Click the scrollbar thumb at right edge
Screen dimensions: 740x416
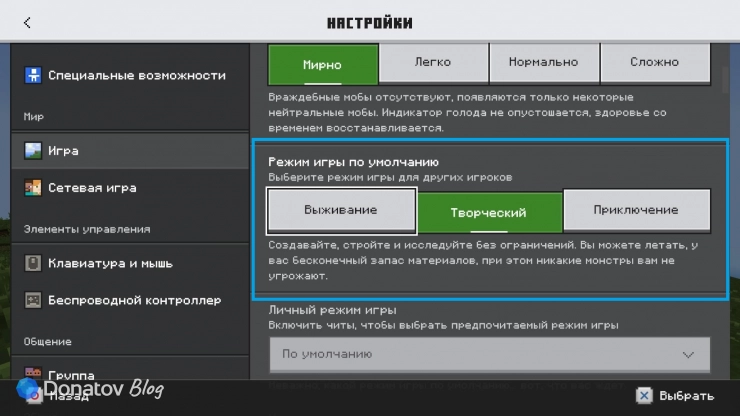pyautogui.click(x=726, y=79)
